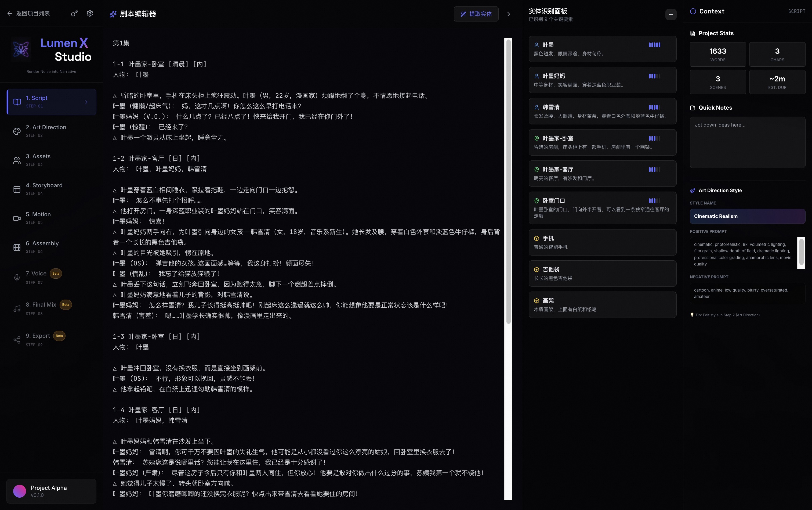This screenshot has height=510, width=812.
Task: Click the Project Alpha avatar circle
Action: 20,491
